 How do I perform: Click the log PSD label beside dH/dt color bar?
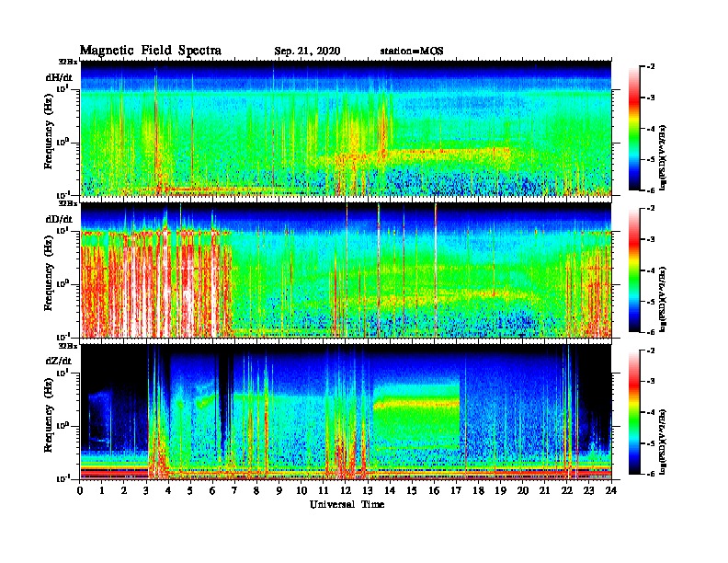coord(663,157)
